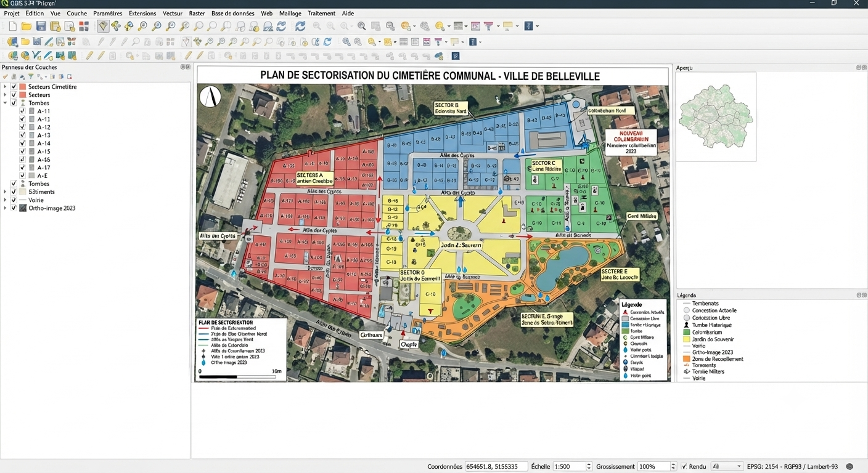This screenshot has width=868, height=473.
Task: Open the Échelle scale dropdown
Action: (x=589, y=467)
